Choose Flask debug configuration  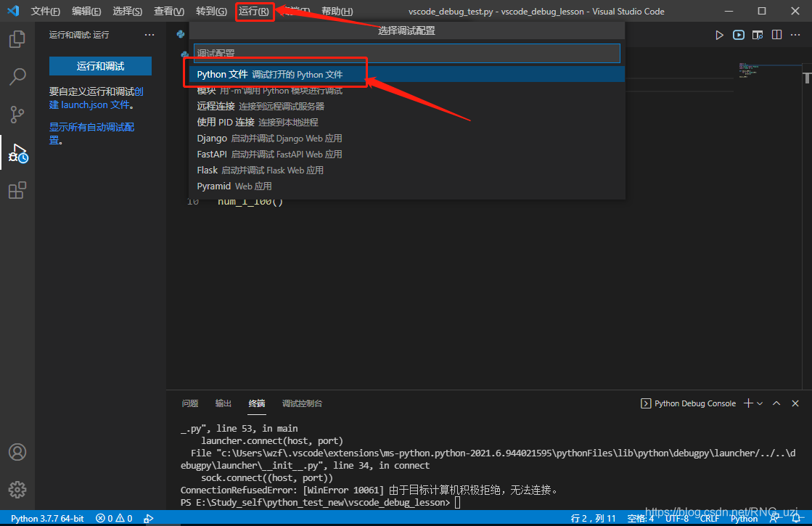coord(406,170)
